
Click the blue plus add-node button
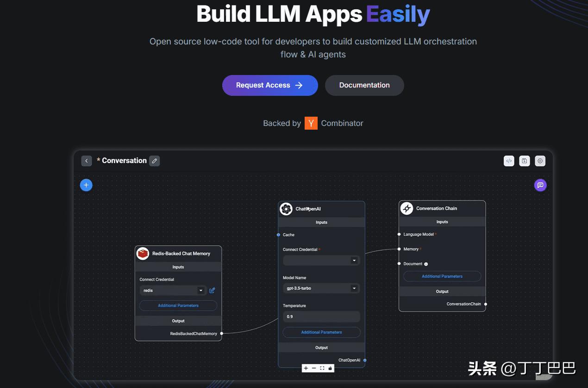86,185
